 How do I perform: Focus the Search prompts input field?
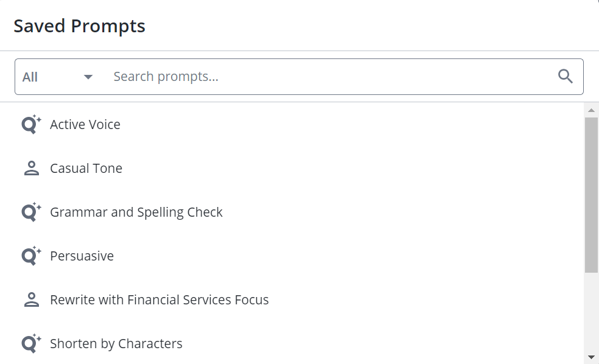click(329, 77)
